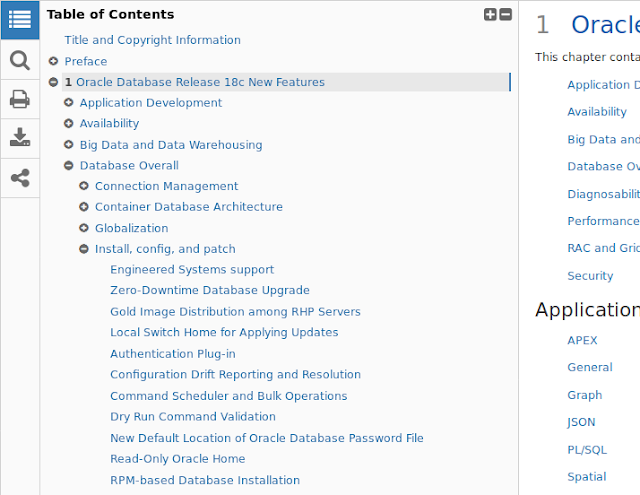Expand the Application Development node
640x495 pixels.
click(69, 102)
